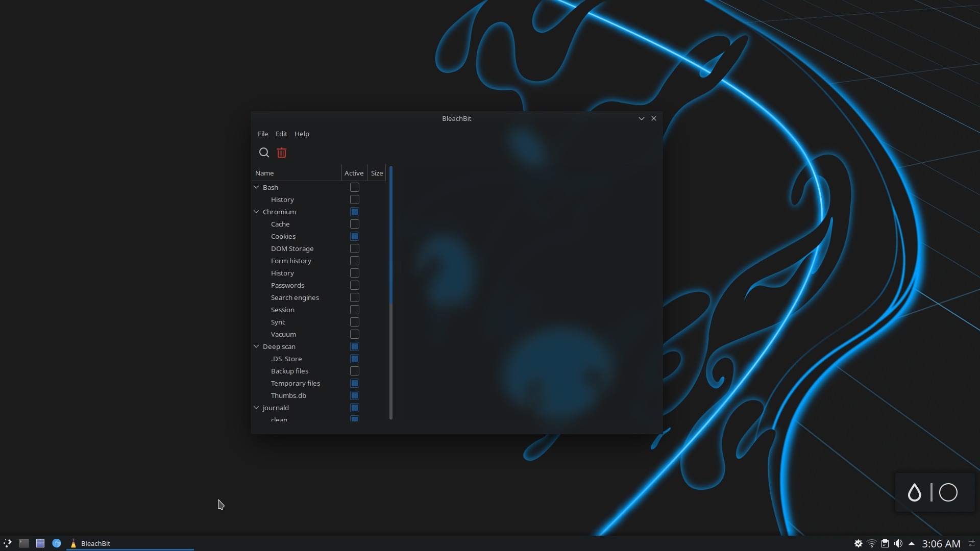Click the circle desktop widget icon

948,492
